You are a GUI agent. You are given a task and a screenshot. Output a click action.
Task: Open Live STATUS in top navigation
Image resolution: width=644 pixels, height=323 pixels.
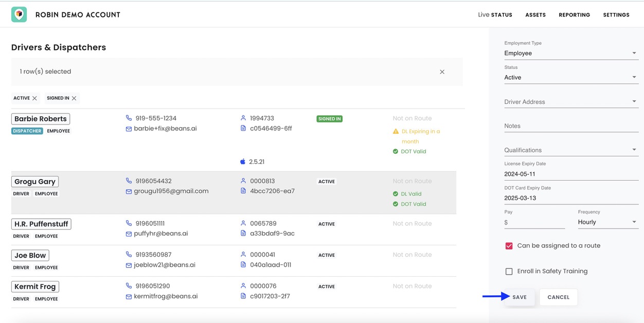click(495, 15)
